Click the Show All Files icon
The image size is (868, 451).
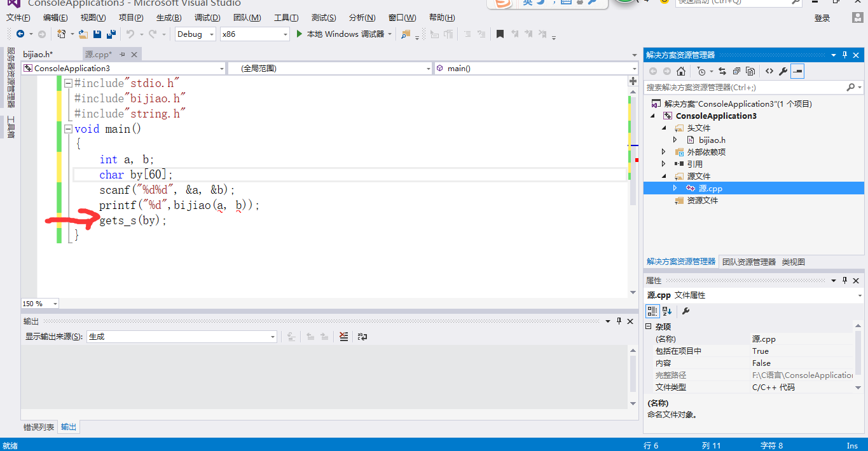pos(750,71)
